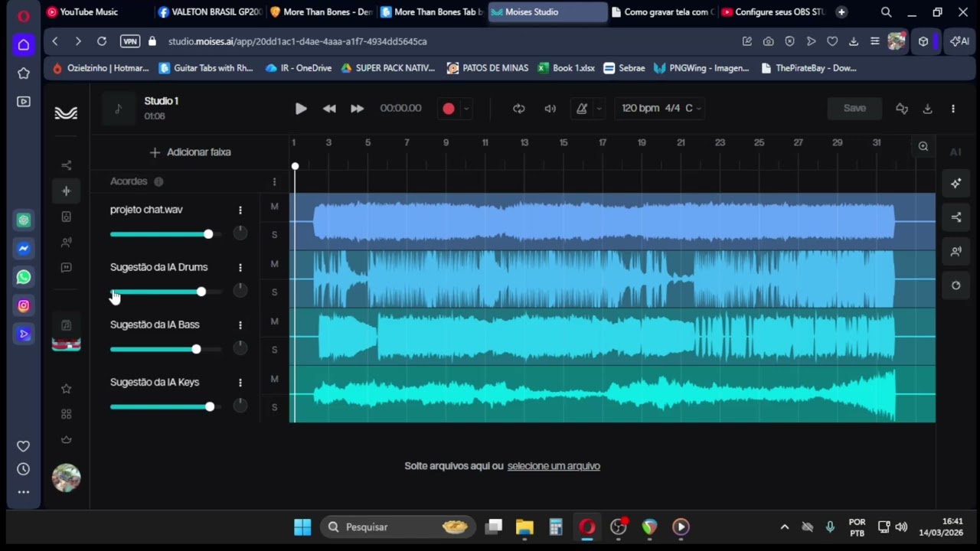Open the stem separation icon in right panel
980x551 pixels.
pos(955,217)
